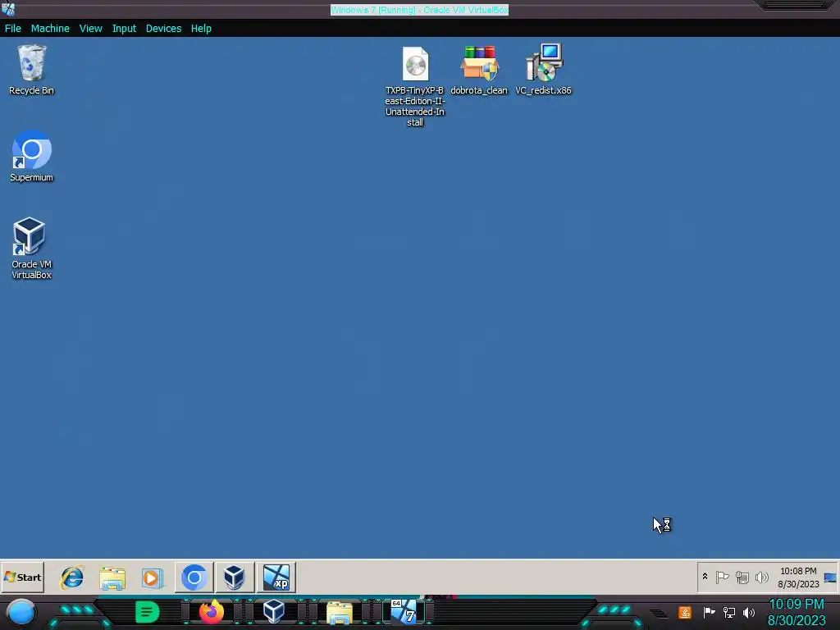
Task: Open the Devices menu
Action: click(163, 29)
